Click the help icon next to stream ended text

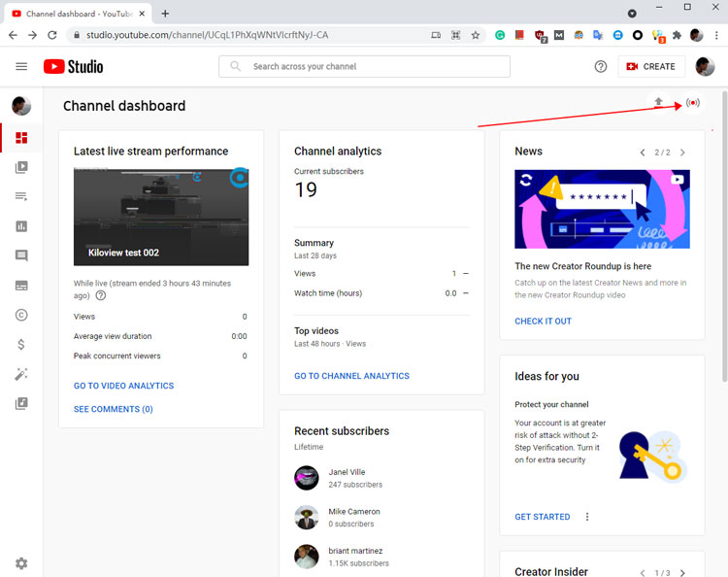coord(100,295)
